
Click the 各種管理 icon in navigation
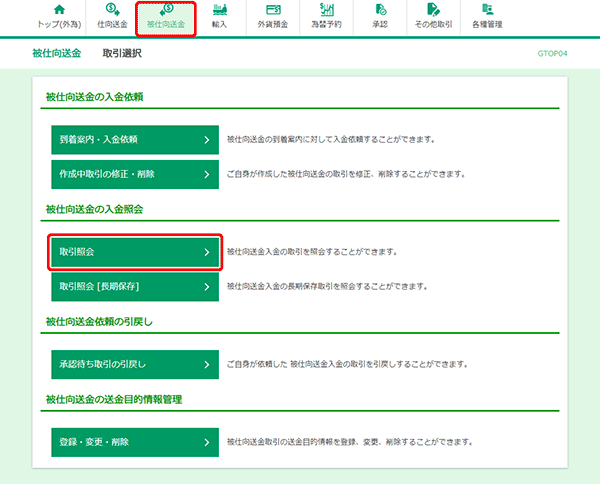(488, 10)
